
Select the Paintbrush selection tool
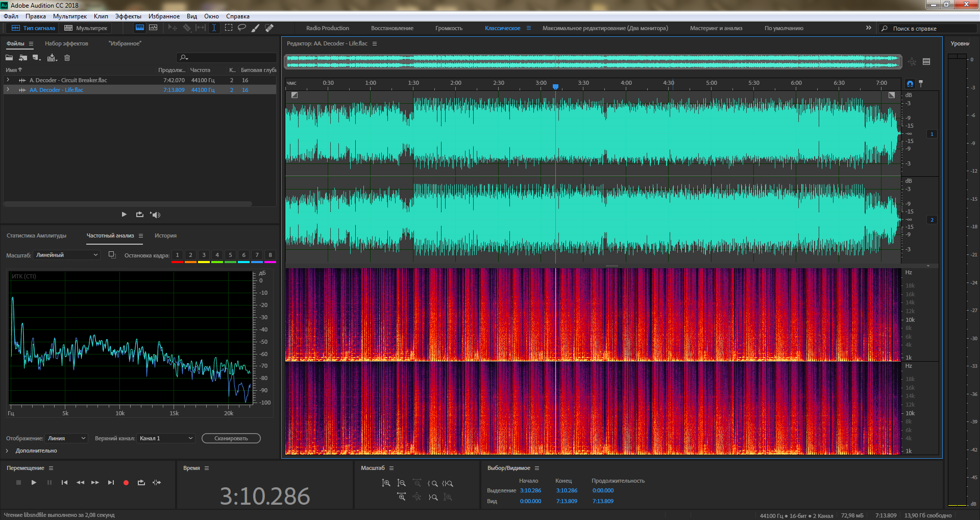255,28
